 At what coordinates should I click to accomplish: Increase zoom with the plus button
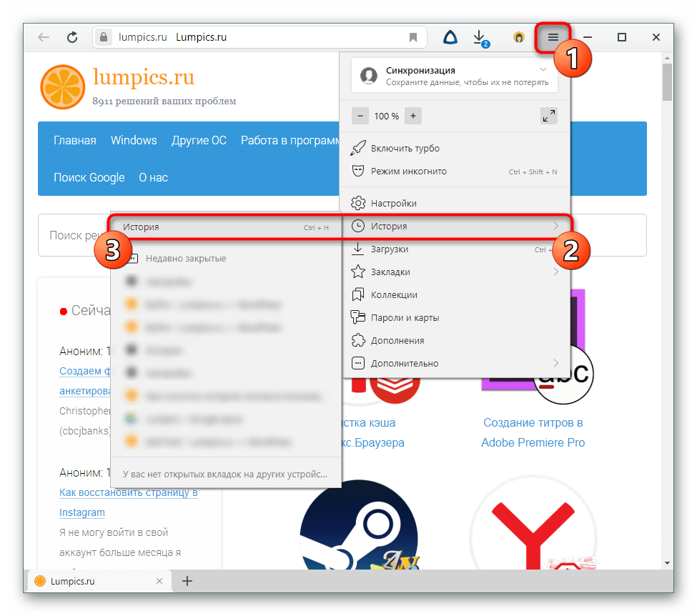coord(412,116)
